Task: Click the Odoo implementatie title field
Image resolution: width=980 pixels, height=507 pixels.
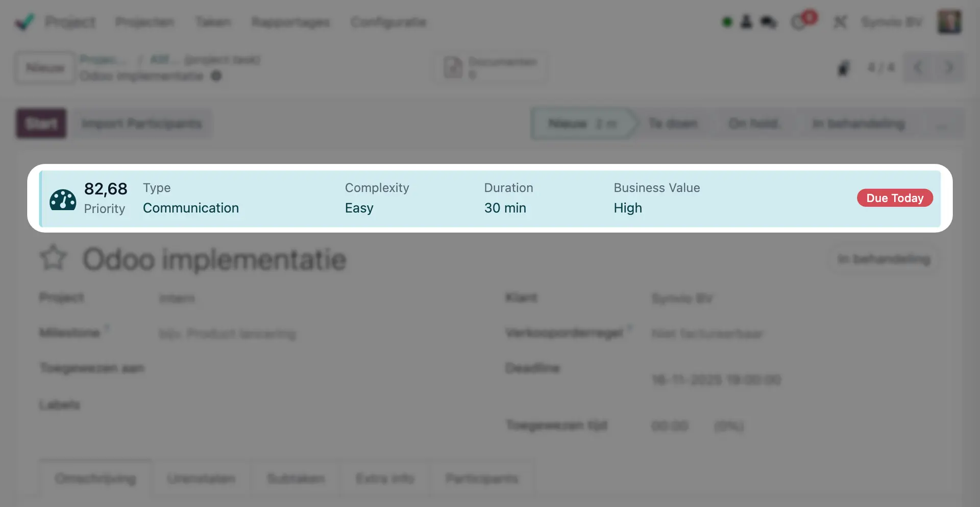Action: pyautogui.click(x=214, y=259)
